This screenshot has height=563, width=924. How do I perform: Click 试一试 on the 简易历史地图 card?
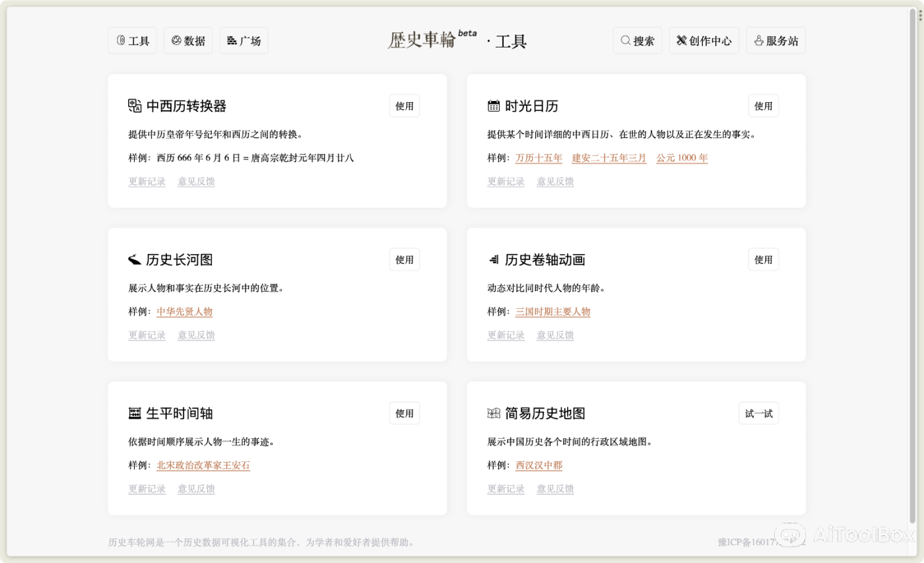click(x=758, y=413)
